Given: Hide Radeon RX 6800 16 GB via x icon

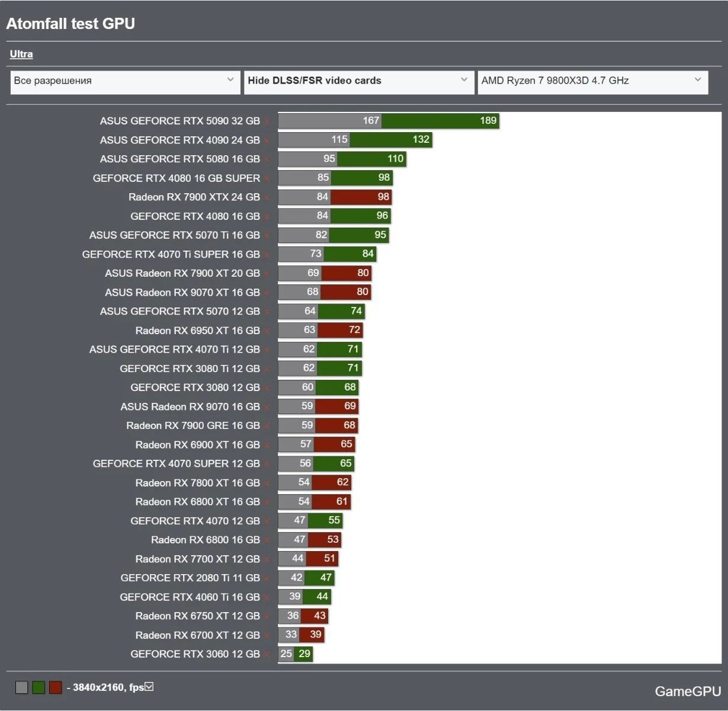Looking at the screenshot, I should [x=267, y=540].
